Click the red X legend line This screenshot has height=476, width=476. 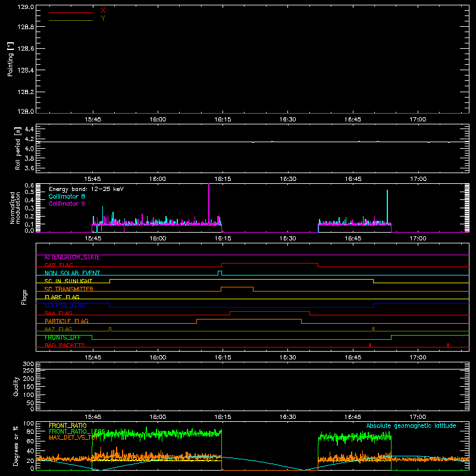[x=71, y=12]
